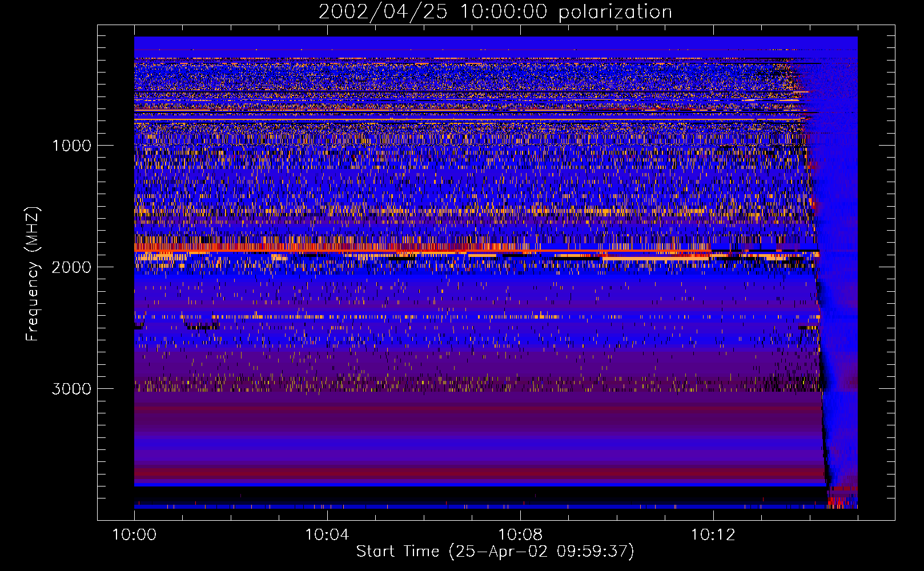Click the "10:08" time tick label
Image resolution: width=924 pixels, height=571 pixels.
(520, 535)
